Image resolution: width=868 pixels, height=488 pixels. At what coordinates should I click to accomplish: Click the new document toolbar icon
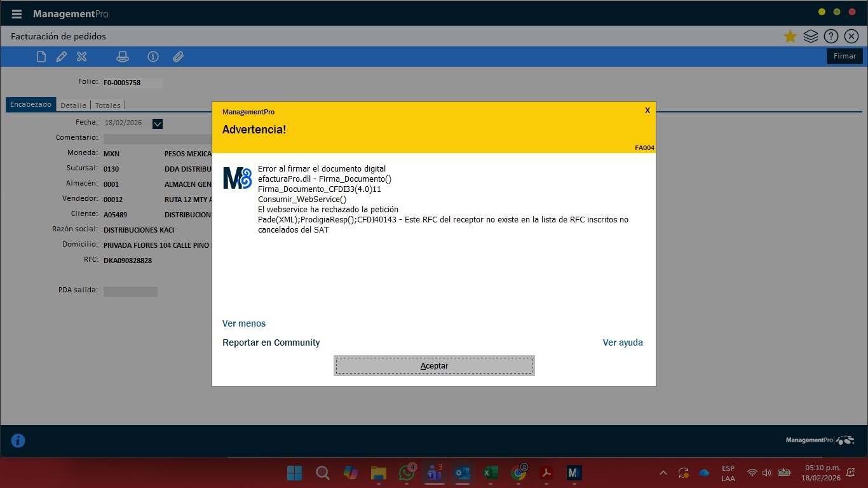tap(41, 57)
